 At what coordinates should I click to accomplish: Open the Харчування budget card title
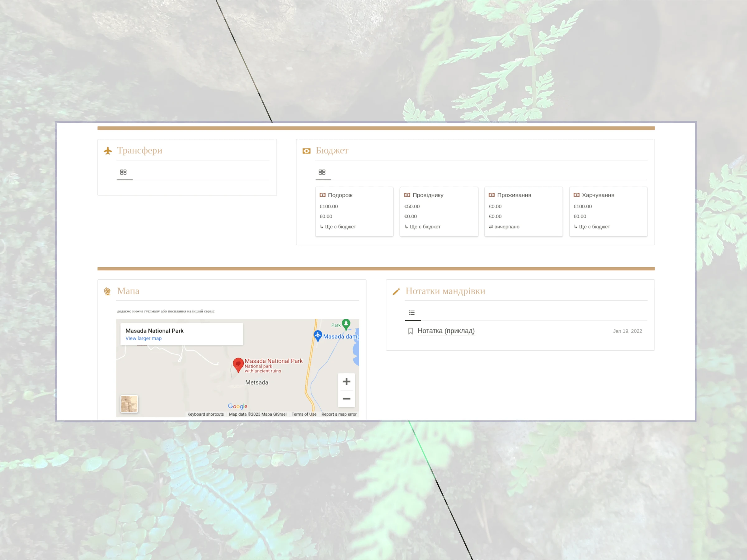coord(598,195)
